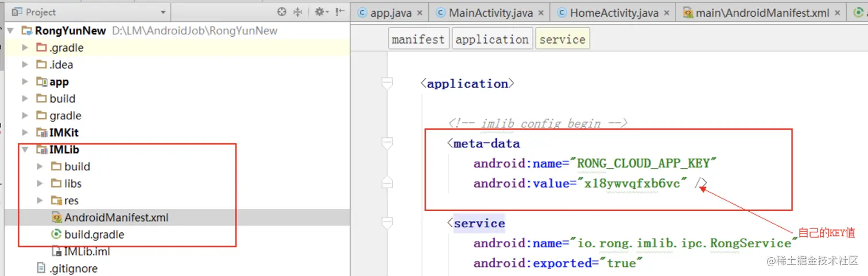The image size is (868, 276).
Task: Close the MainActivity.java tab
Action: click(x=541, y=13)
